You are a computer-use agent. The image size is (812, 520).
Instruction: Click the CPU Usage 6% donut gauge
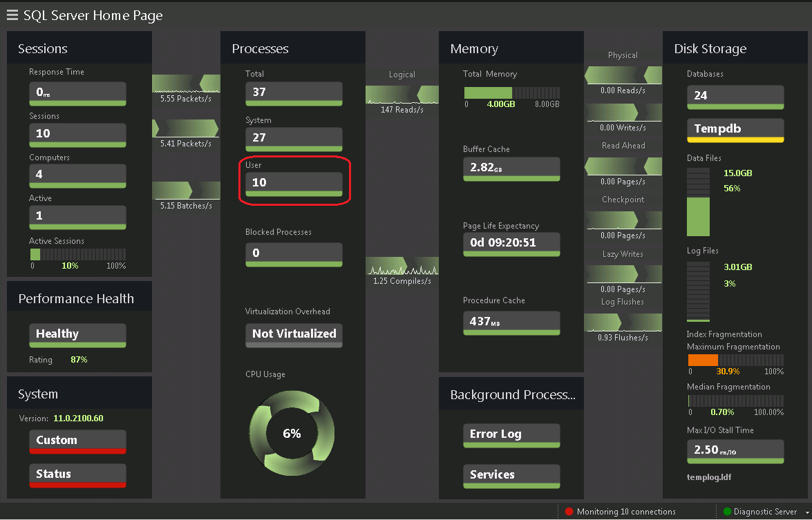point(292,433)
